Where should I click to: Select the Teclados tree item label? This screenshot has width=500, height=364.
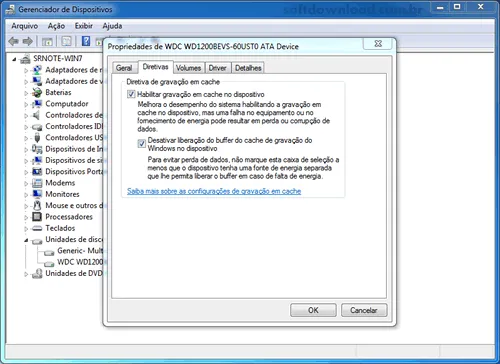tap(60, 228)
